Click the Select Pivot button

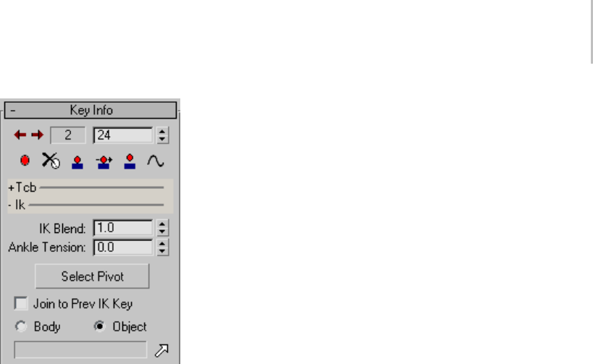(92, 276)
